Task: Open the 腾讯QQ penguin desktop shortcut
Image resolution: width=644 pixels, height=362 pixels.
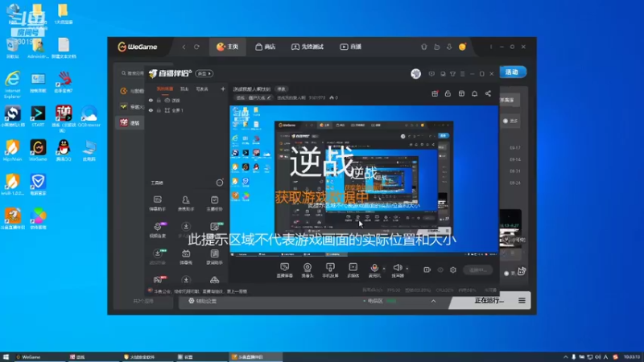Action: pyautogui.click(x=64, y=150)
